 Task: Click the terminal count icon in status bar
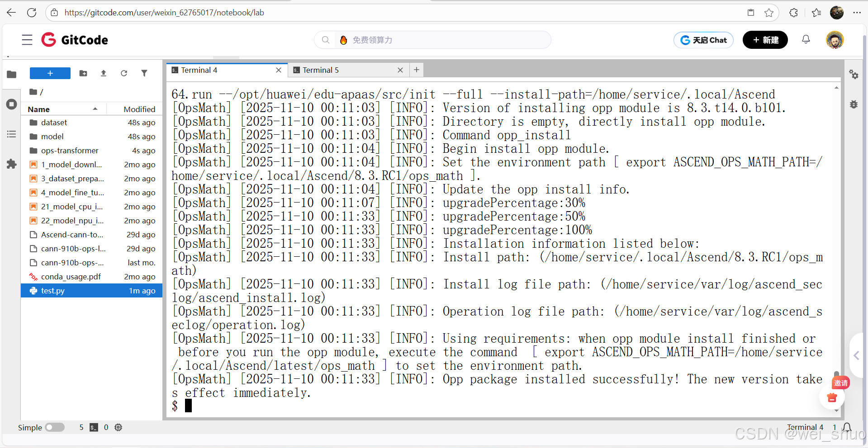[x=94, y=427]
